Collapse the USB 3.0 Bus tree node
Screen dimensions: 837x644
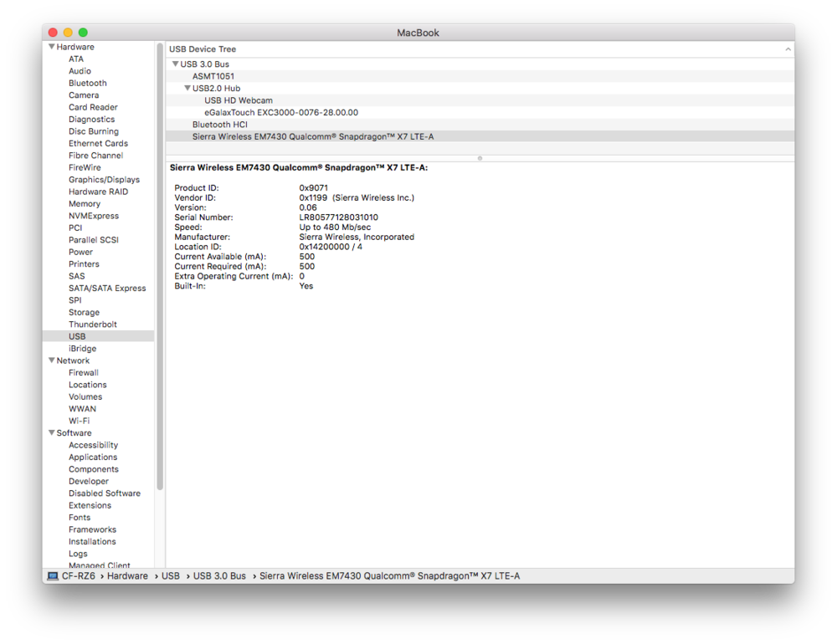tap(175, 64)
